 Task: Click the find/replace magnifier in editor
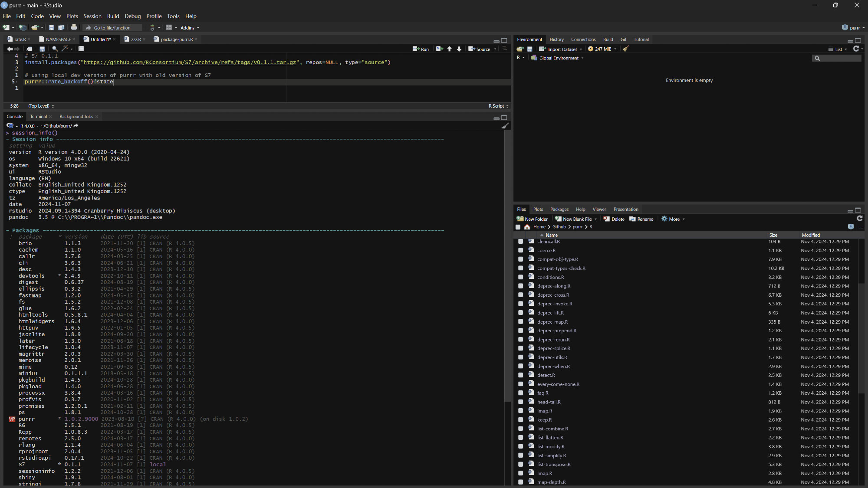[55, 49]
